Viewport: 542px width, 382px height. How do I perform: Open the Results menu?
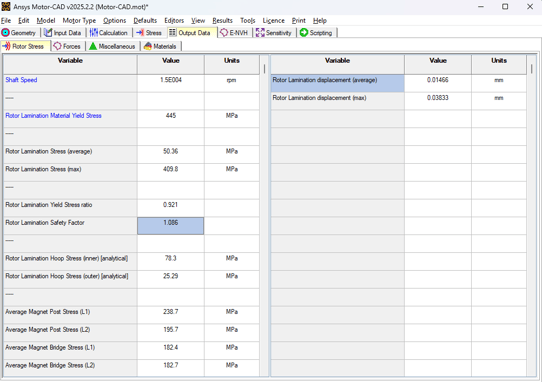tap(223, 21)
